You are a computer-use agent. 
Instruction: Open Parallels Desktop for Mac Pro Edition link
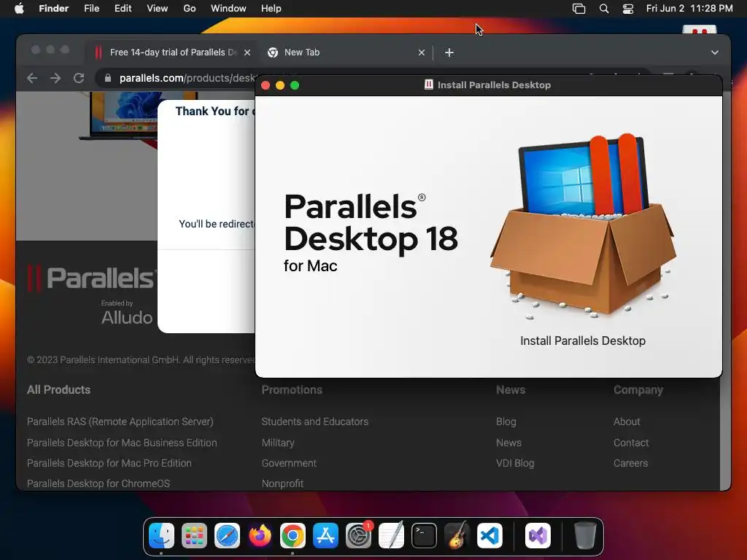pos(109,463)
